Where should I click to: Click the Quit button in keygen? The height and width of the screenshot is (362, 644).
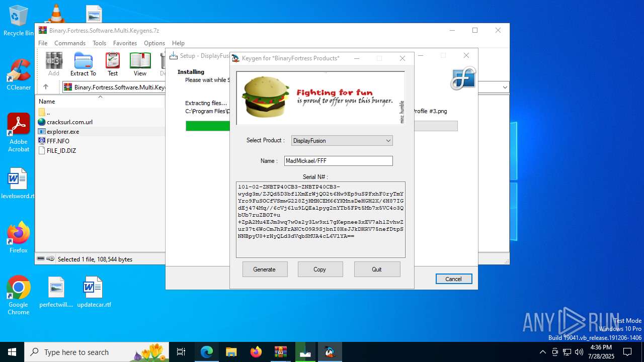[377, 269]
